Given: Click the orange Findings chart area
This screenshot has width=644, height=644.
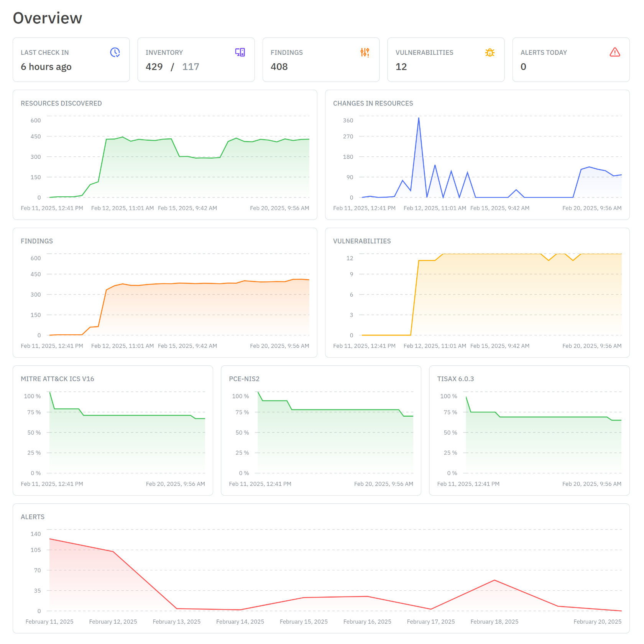Looking at the screenshot, I should [192, 310].
